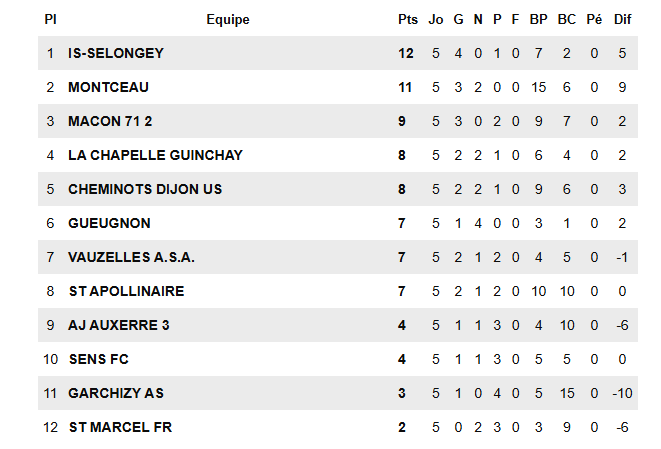661x449 pixels.
Task: Select the MONTCEAU team row
Action: (x=108, y=87)
